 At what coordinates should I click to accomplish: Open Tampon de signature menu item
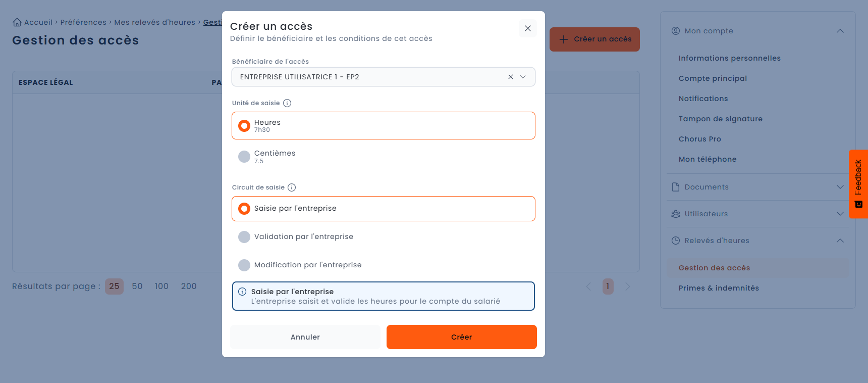click(x=720, y=119)
